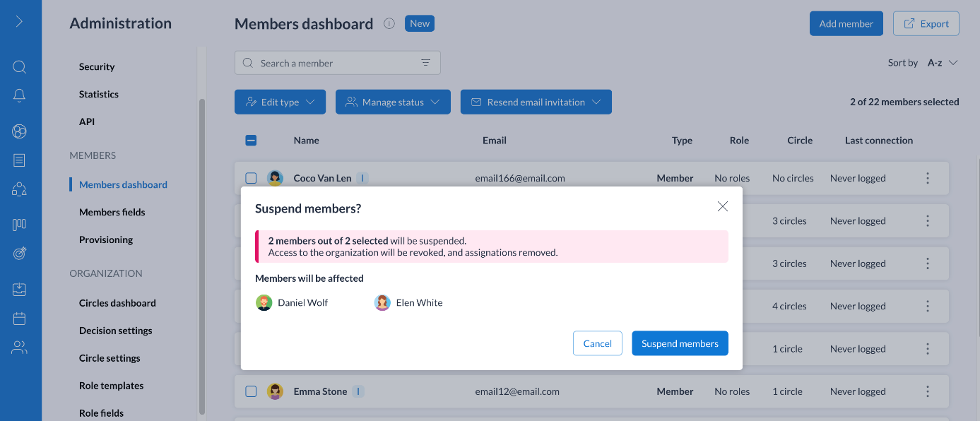The height and width of the screenshot is (421, 980).
Task: Click '2 of 22 members selected' text
Action: click(x=904, y=102)
